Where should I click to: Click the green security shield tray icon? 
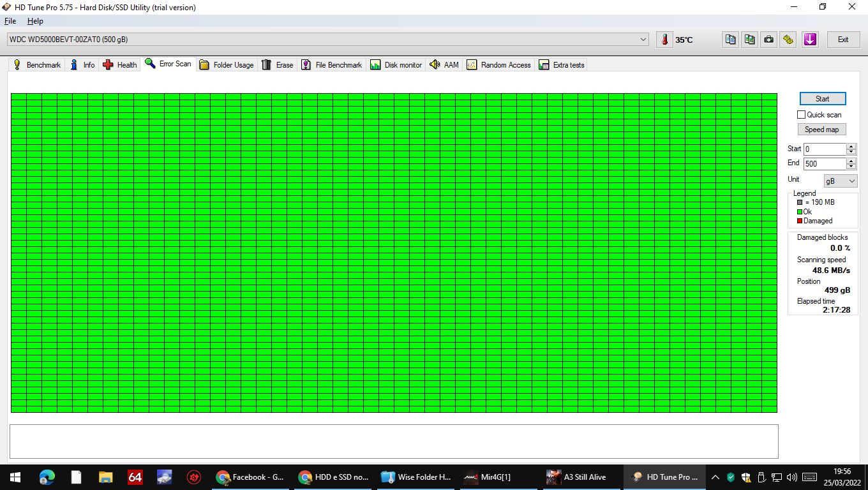(731, 477)
